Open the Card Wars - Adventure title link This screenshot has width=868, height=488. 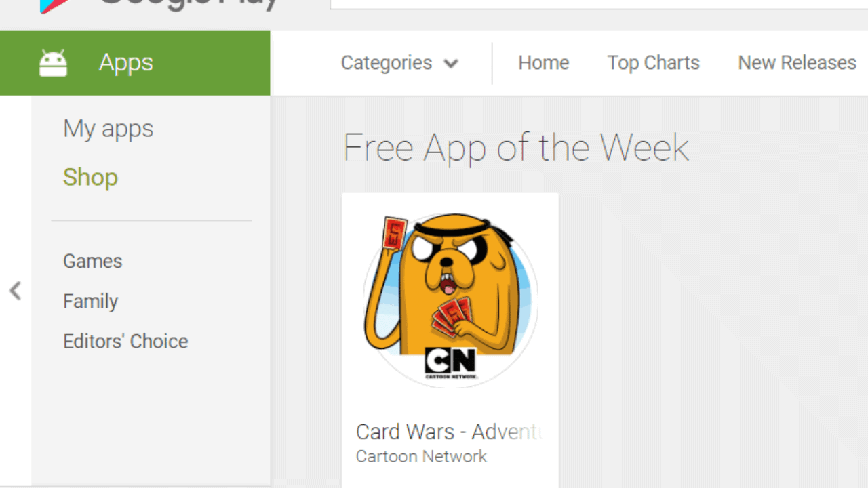450,432
